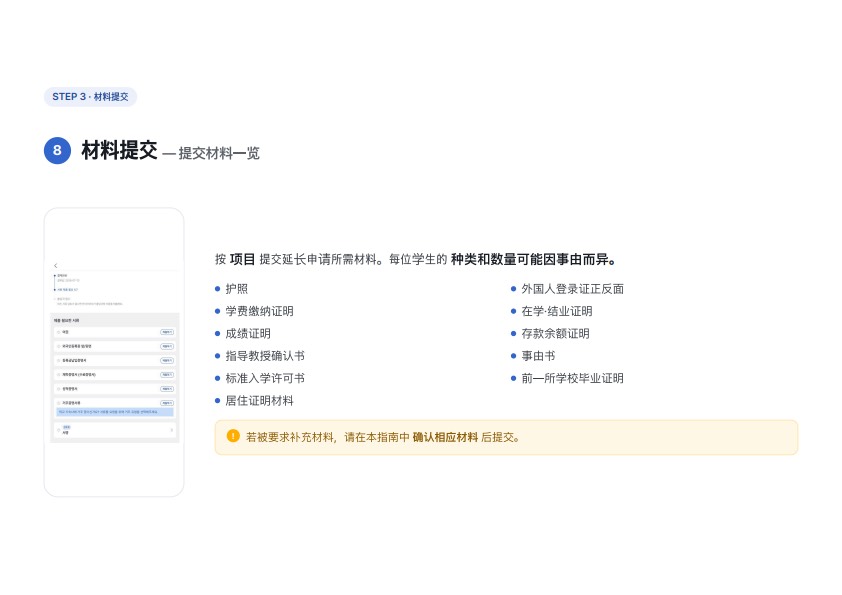
Task: Click the orange exclamation warning icon
Action: click(x=233, y=436)
